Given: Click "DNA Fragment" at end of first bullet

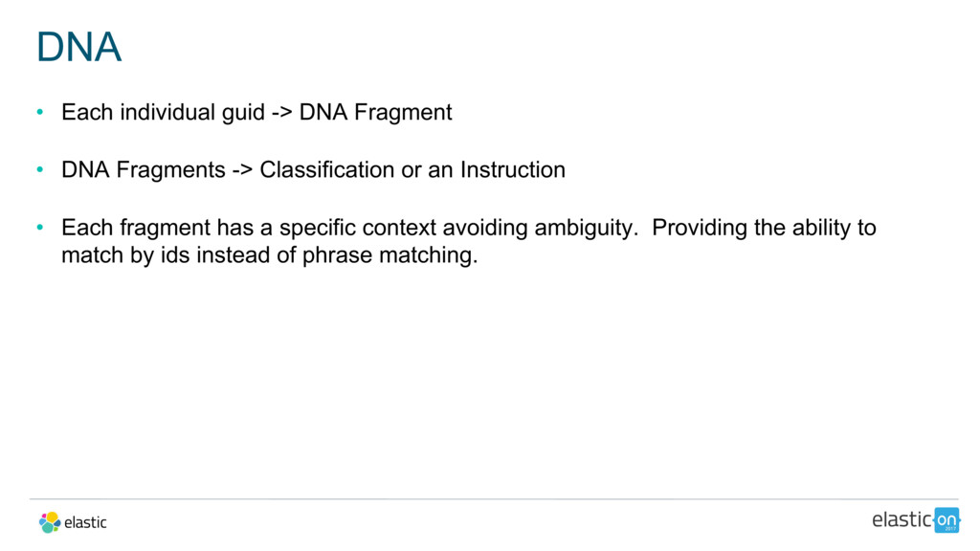Looking at the screenshot, I should tap(375, 113).
